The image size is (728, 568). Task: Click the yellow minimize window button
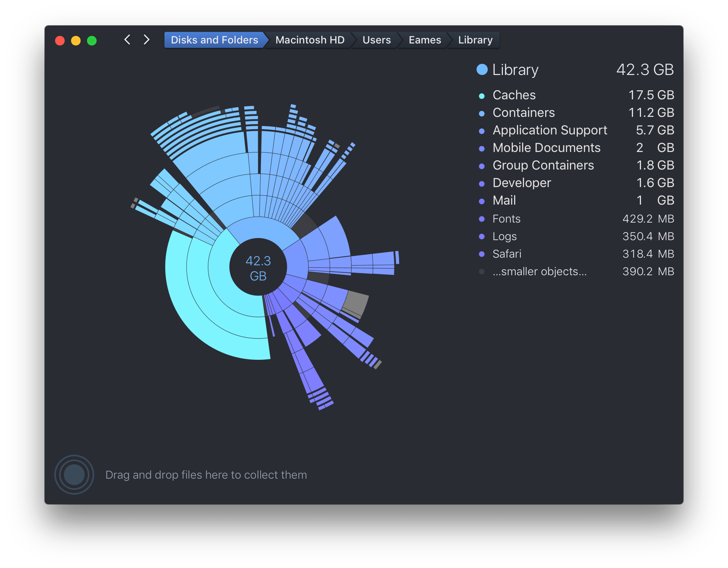tap(76, 41)
